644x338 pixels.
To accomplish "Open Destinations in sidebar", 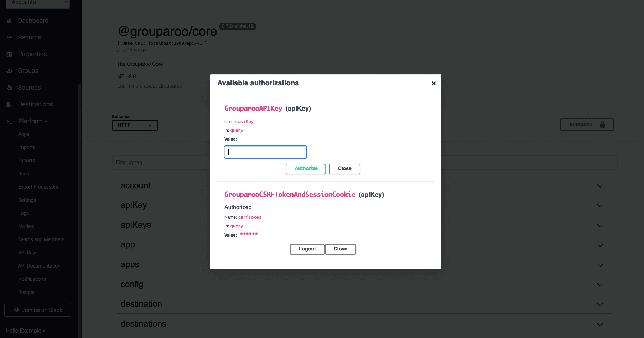I will (35, 104).
